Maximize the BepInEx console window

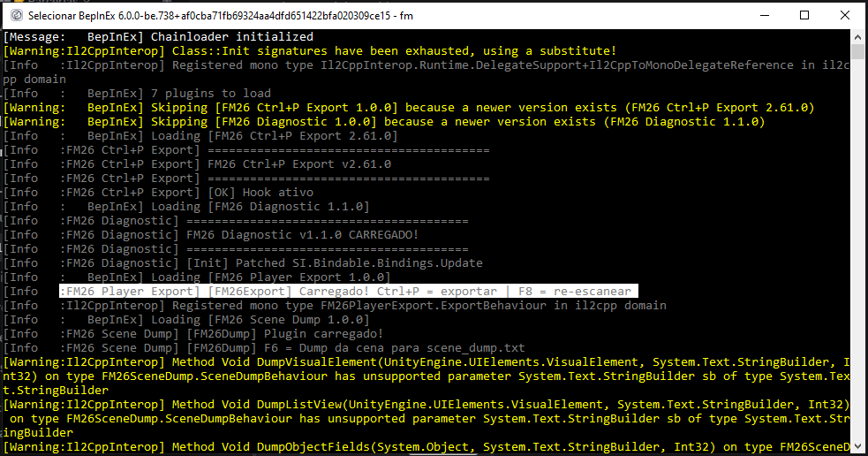804,16
